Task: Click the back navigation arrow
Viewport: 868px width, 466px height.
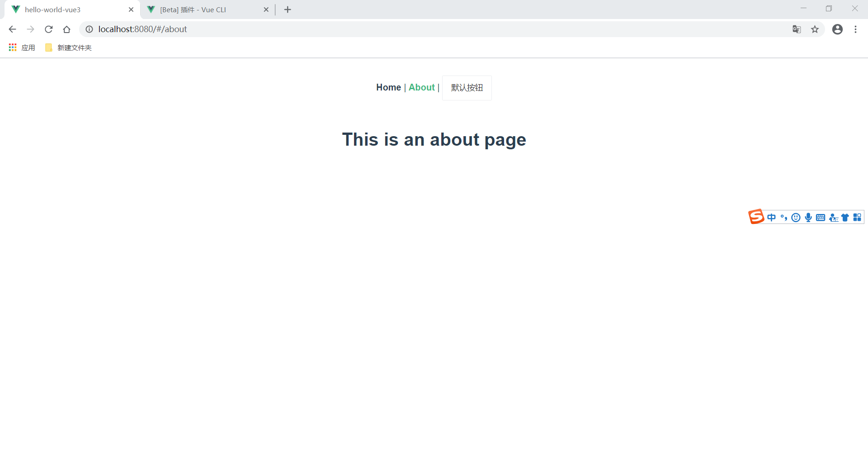Action: pos(12,29)
